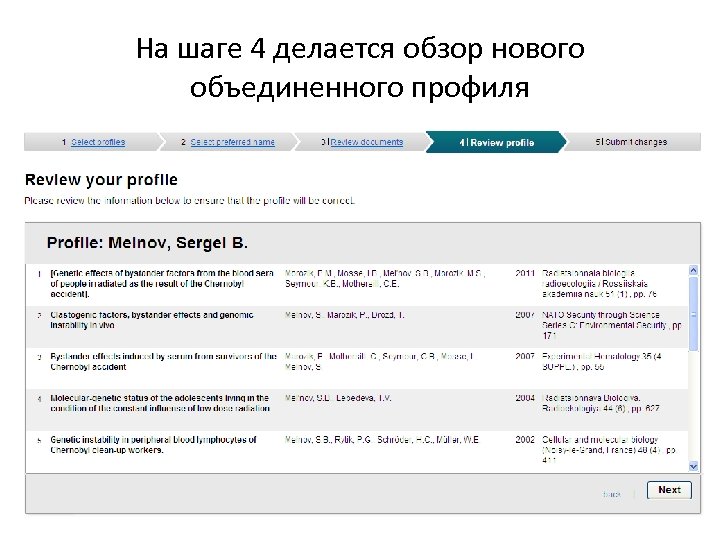The width and height of the screenshot is (720, 540).
Task: Click the 2004 year cell
Action: click(525, 398)
